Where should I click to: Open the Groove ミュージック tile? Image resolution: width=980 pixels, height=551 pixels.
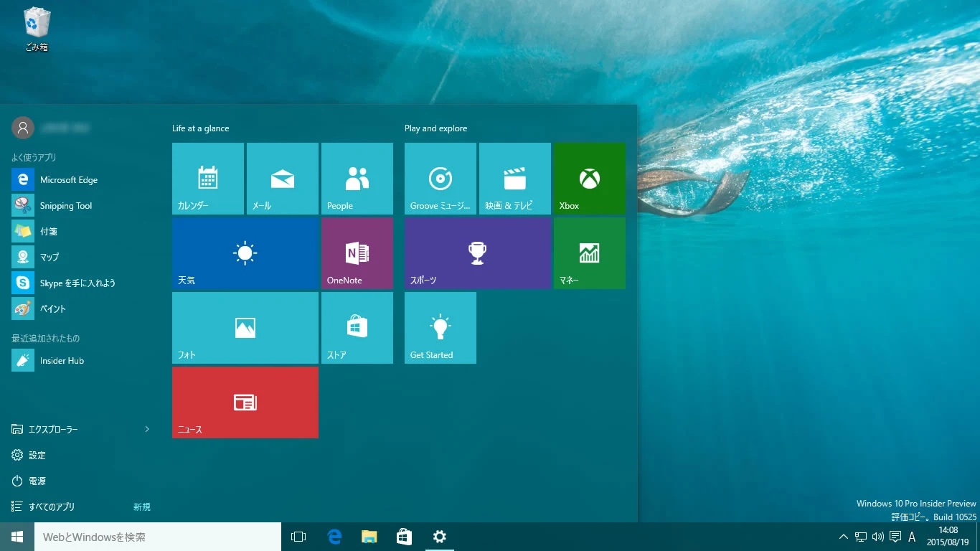click(440, 179)
